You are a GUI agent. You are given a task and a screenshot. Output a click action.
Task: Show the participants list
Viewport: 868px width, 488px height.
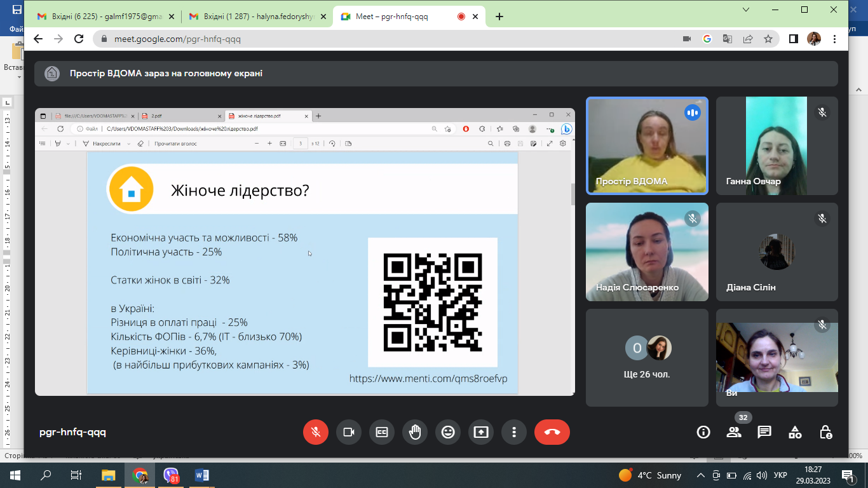[x=734, y=432]
